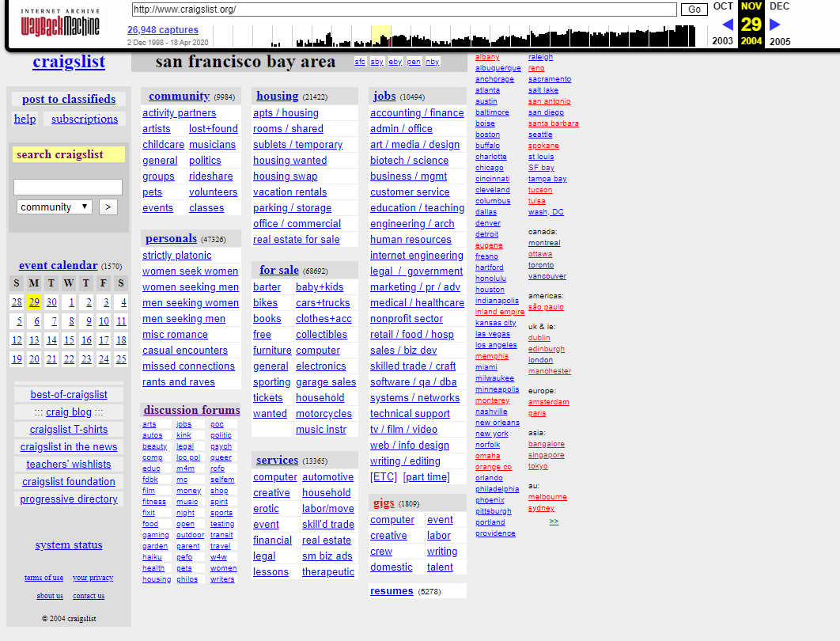This screenshot has width=840, height=641.
Task: Switch to the pen subarea tab
Action: [x=414, y=62]
